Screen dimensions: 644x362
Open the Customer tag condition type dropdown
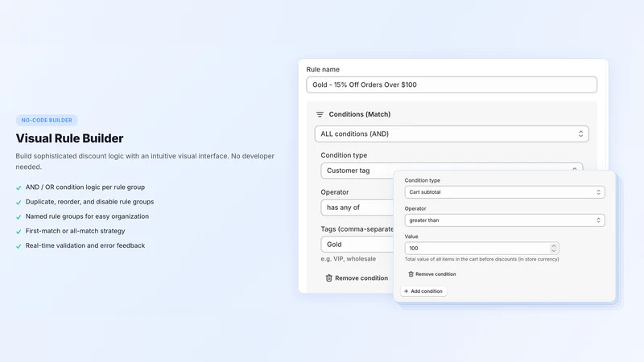pos(452,171)
